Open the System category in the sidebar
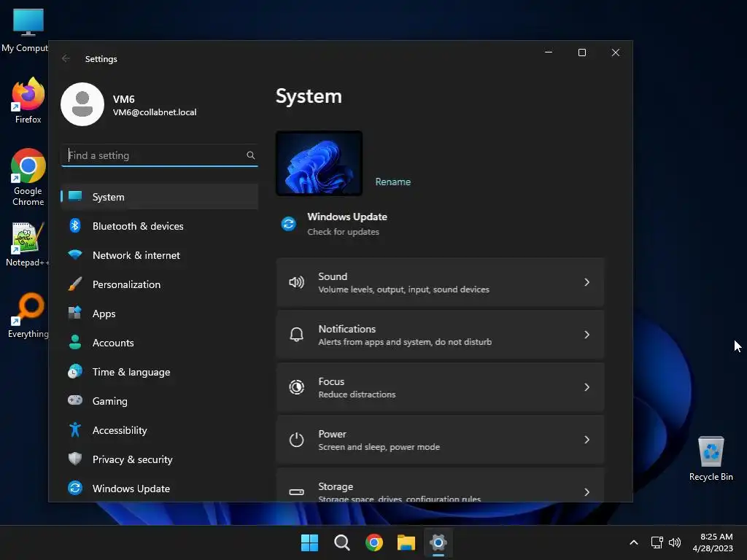The width and height of the screenshot is (747, 560). (160, 197)
